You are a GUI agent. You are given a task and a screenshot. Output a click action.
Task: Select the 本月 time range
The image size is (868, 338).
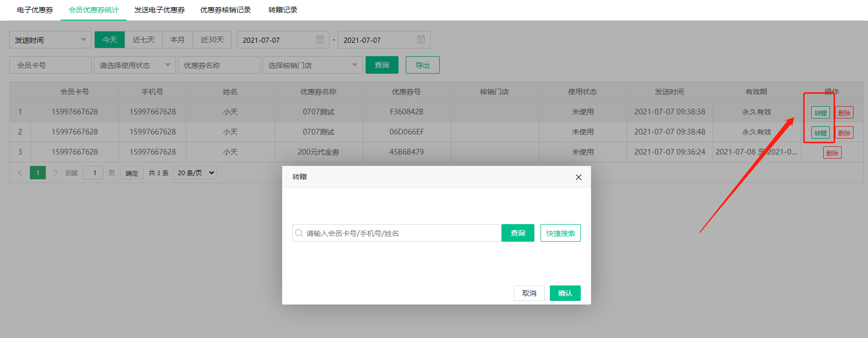178,40
